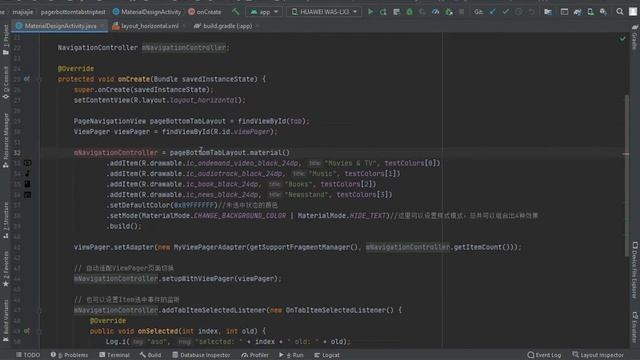
Task: Open the Project tool window stripe
Action: (6, 40)
